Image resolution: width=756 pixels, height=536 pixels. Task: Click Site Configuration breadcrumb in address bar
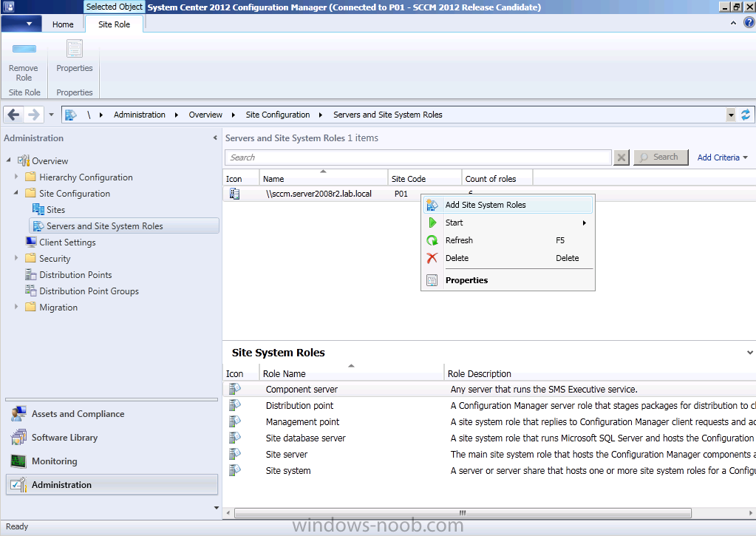278,115
